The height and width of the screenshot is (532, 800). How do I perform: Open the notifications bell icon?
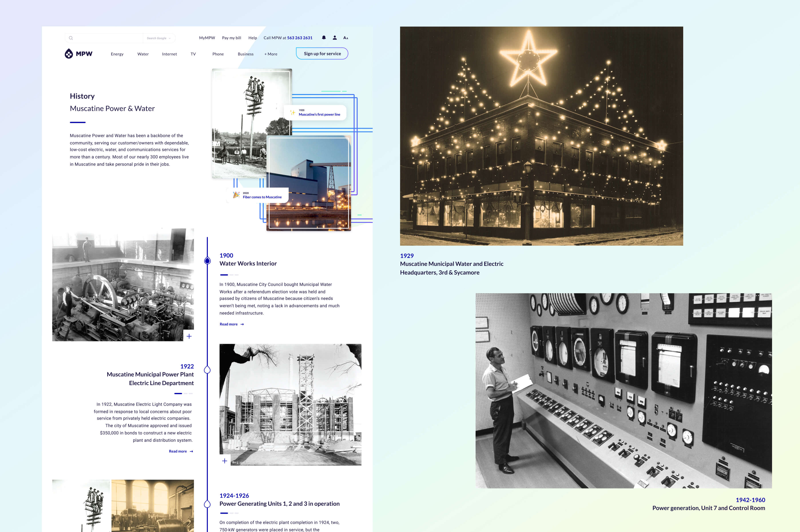(324, 38)
